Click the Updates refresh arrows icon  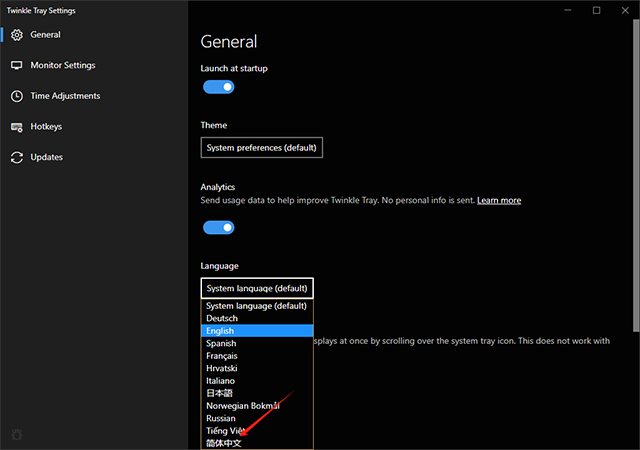pyautogui.click(x=17, y=158)
